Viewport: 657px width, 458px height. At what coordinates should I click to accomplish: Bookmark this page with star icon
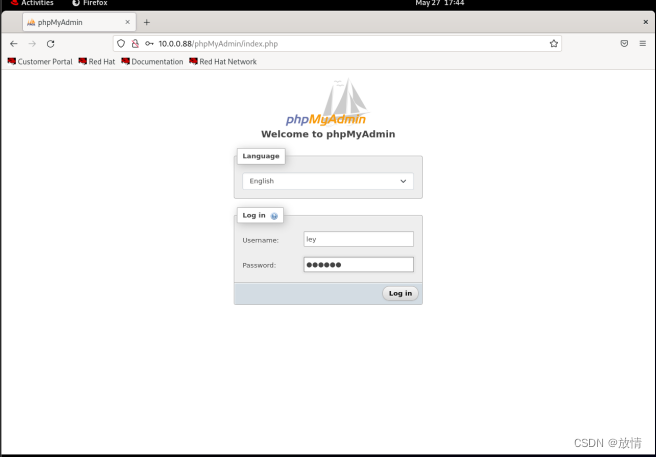coord(554,44)
